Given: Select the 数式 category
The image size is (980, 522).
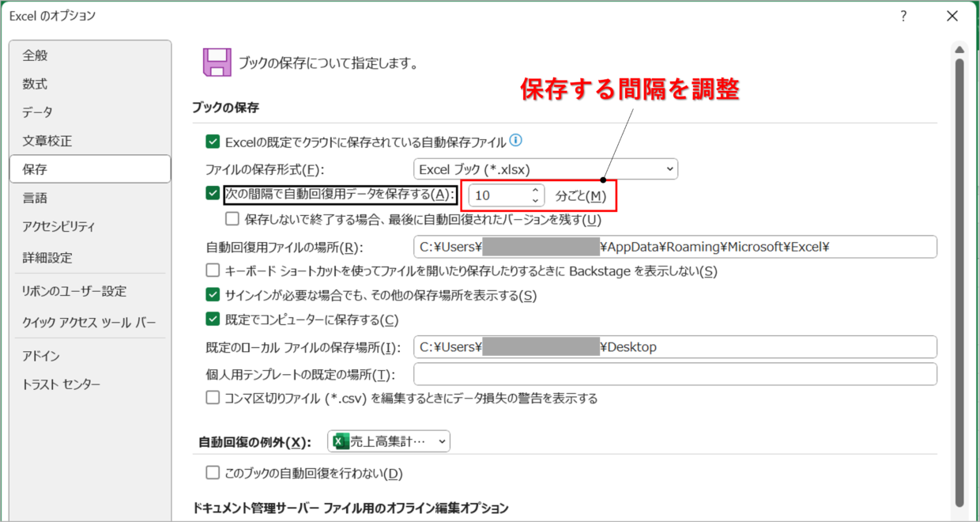Looking at the screenshot, I should point(90,84).
